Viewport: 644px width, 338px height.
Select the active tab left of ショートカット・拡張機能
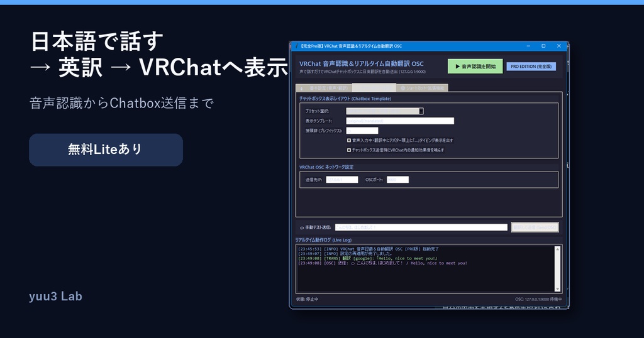(x=374, y=87)
